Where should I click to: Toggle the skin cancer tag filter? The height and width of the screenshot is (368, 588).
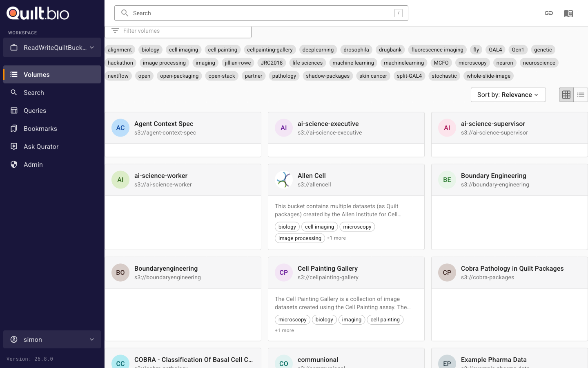373,76
